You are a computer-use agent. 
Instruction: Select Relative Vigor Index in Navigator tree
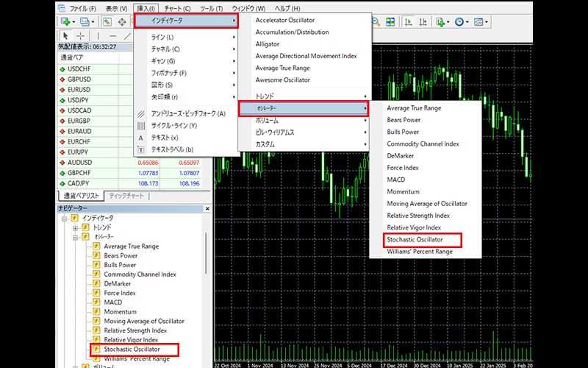coord(131,340)
